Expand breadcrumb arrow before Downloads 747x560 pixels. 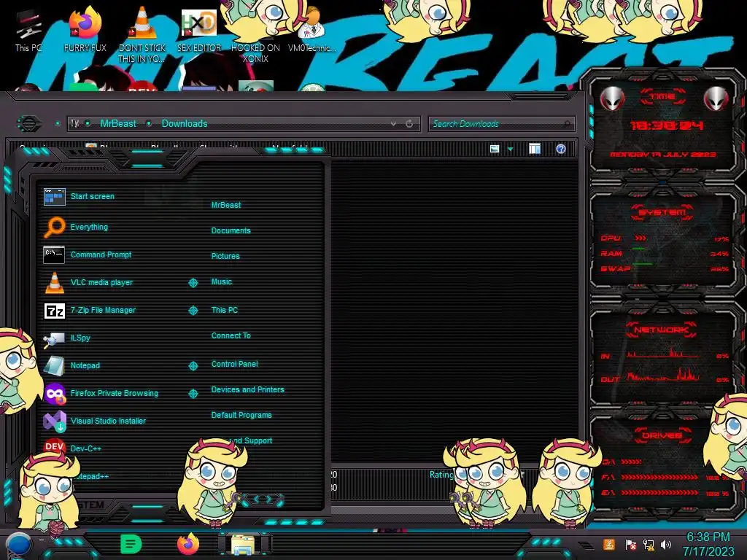pos(149,124)
